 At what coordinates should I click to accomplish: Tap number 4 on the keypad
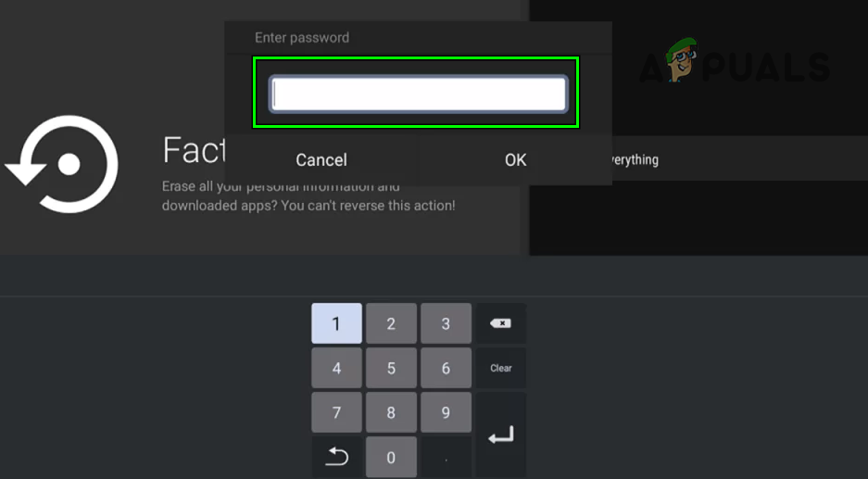(336, 368)
